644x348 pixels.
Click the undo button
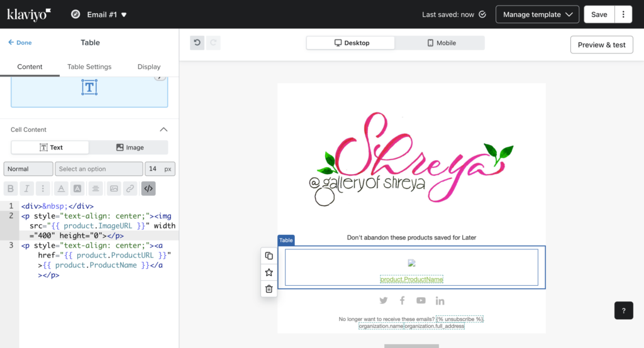coord(197,43)
